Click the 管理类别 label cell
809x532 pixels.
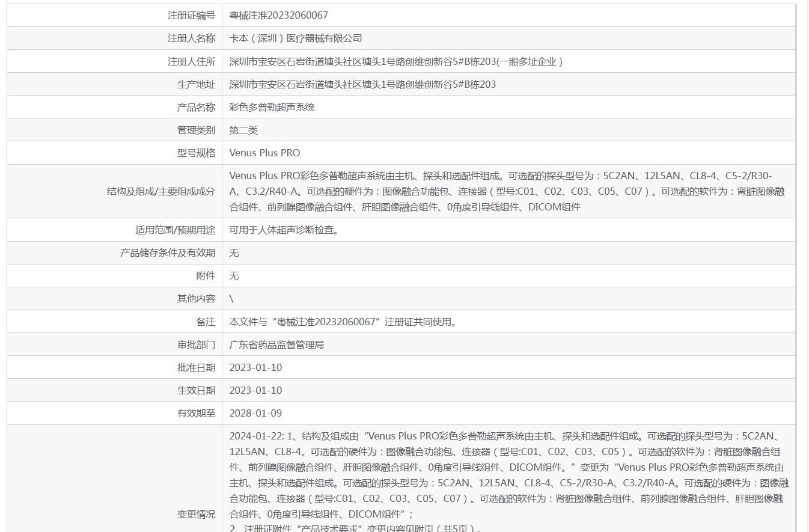pyautogui.click(x=114, y=130)
